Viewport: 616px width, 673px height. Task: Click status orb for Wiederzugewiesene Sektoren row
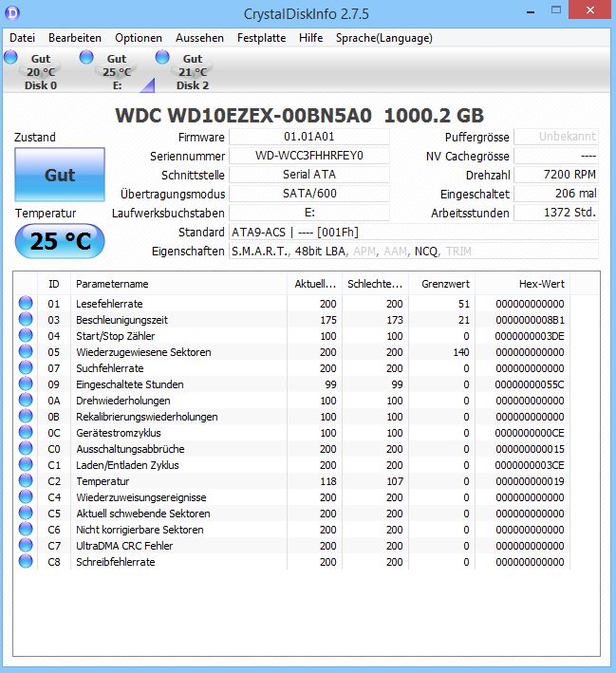(26, 351)
